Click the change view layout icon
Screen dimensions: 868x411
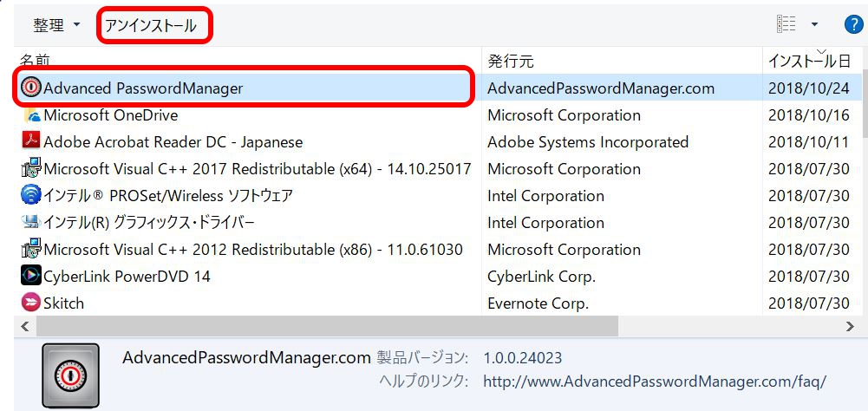[x=786, y=25]
